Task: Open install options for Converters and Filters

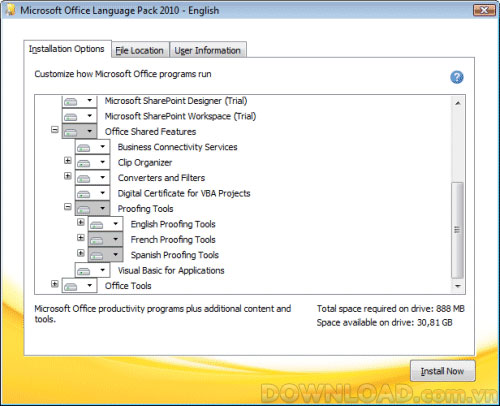Action: (x=92, y=178)
